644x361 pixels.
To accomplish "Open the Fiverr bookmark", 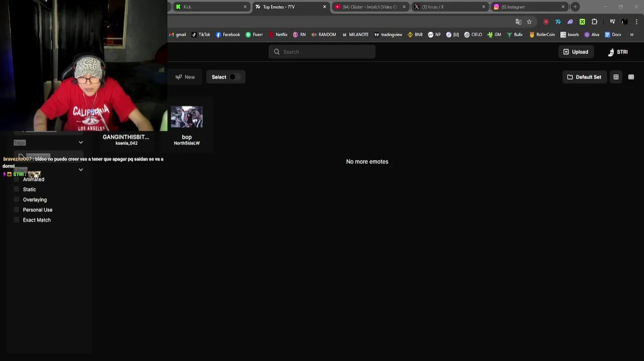I will [254, 35].
